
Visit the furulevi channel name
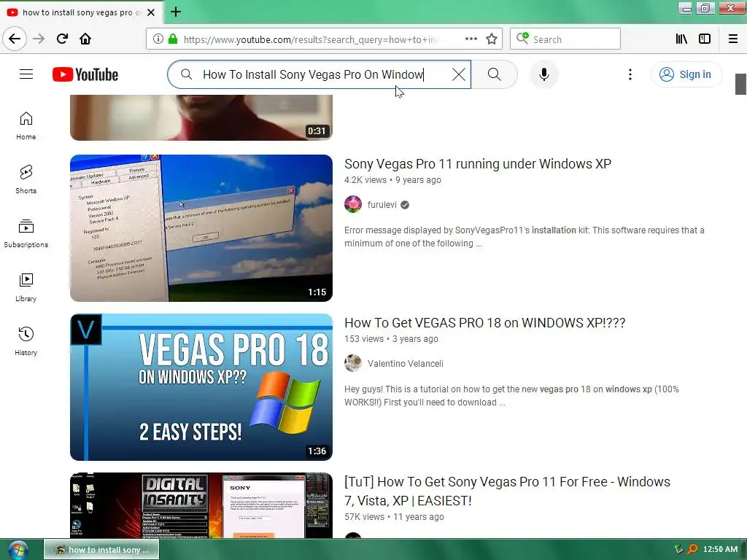tap(382, 205)
